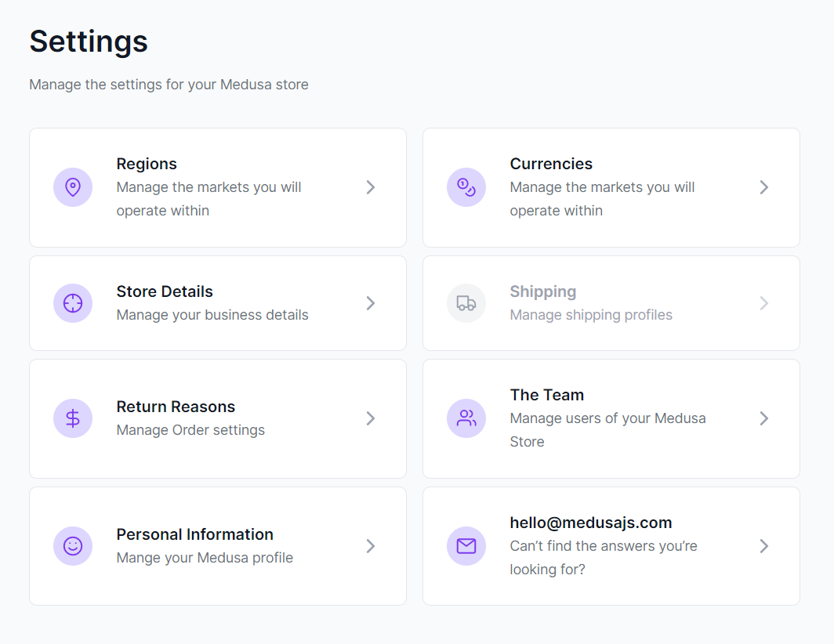
Task: Click the Store Details crosshair icon
Action: [73, 303]
